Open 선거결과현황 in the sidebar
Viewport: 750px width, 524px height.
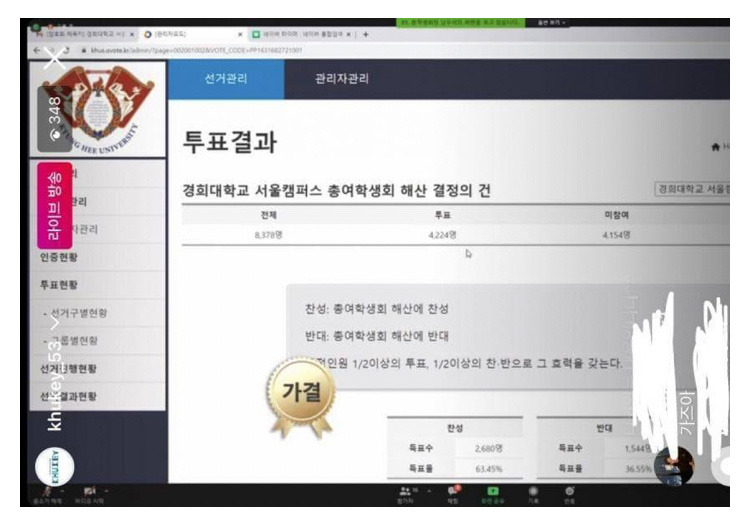[x=98, y=396]
